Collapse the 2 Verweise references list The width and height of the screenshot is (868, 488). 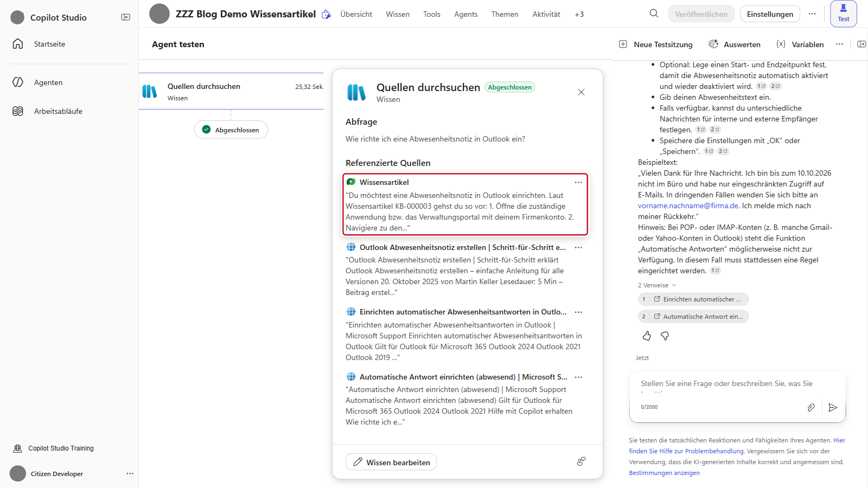coord(657,285)
